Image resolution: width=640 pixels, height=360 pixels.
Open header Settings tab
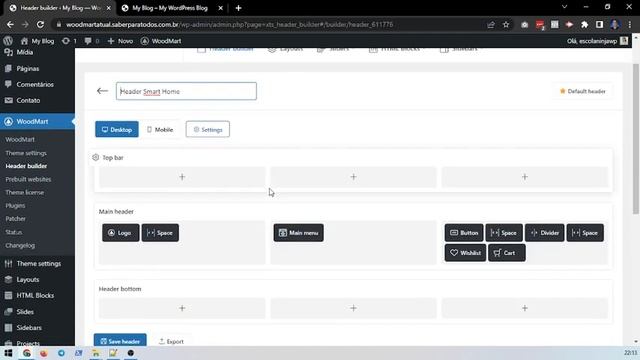pos(208,129)
